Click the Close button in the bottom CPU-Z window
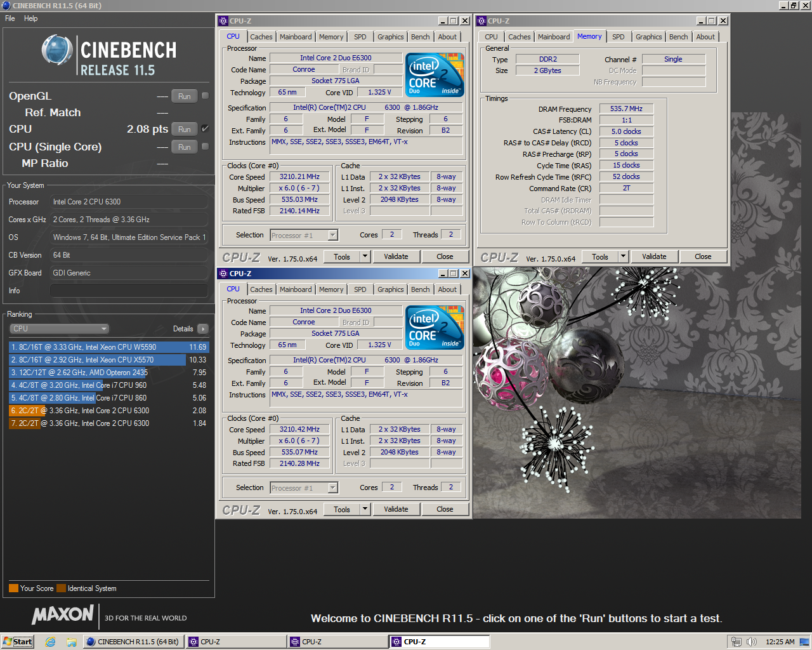The width and height of the screenshot is (812, 650). [445, 509]
